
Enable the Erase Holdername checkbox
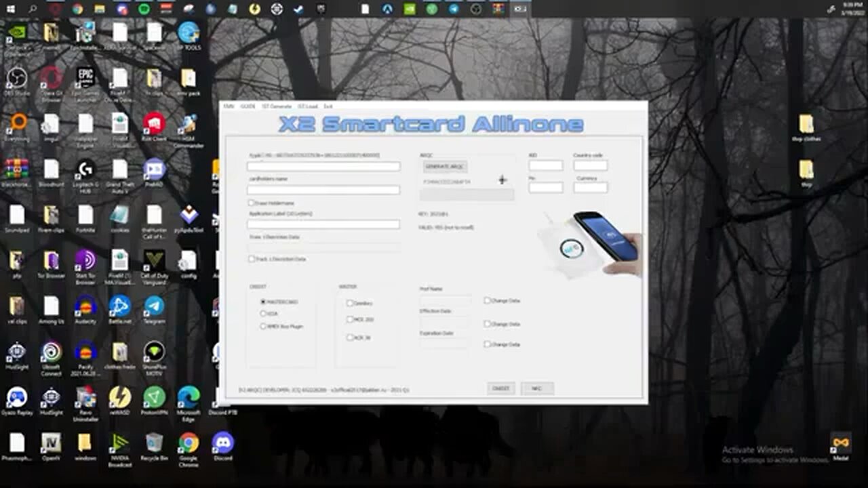point(250,203)
